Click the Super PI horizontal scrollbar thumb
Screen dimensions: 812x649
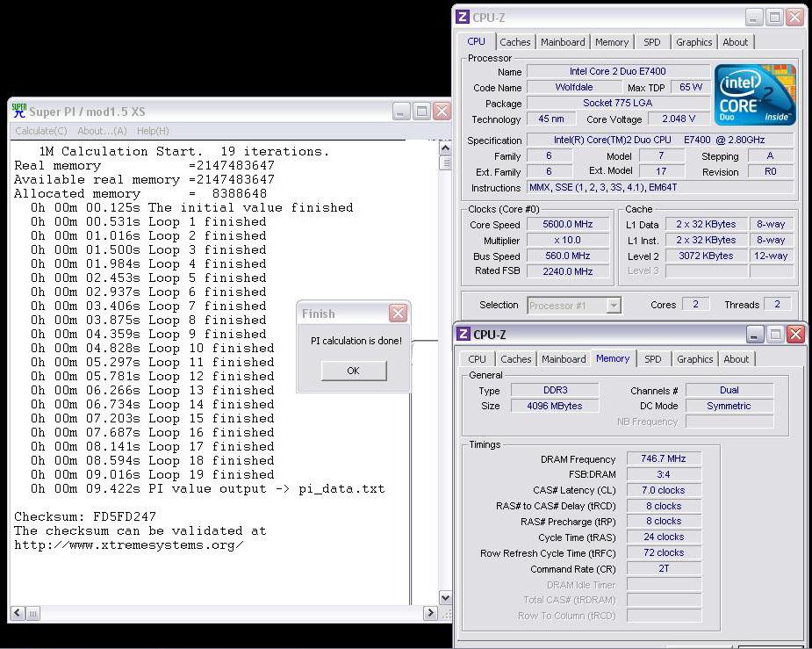pos(32,614)
